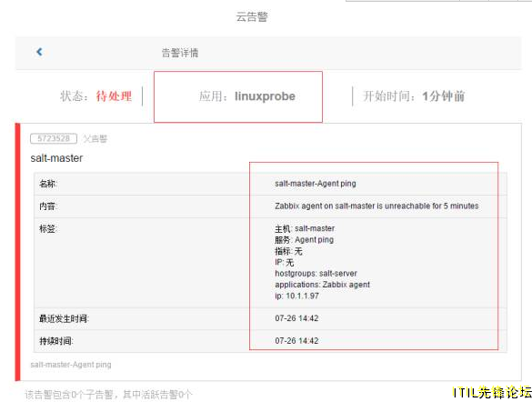The height and width of the screenshot is (402, 532).
Task: Select the 5723528 alert ID badge
Action: pos(54,138)
